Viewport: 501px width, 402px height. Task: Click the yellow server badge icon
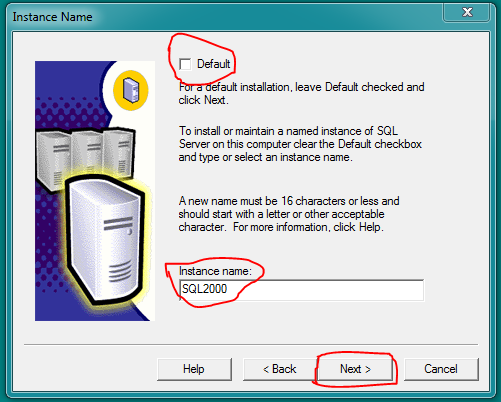click(x=131, y=90)
